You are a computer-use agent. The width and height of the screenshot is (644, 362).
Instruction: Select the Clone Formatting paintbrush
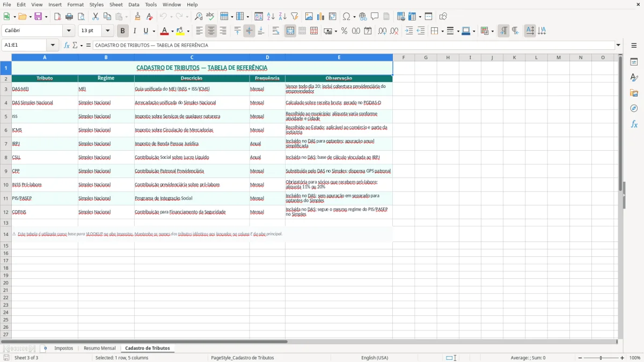[138, 17]
